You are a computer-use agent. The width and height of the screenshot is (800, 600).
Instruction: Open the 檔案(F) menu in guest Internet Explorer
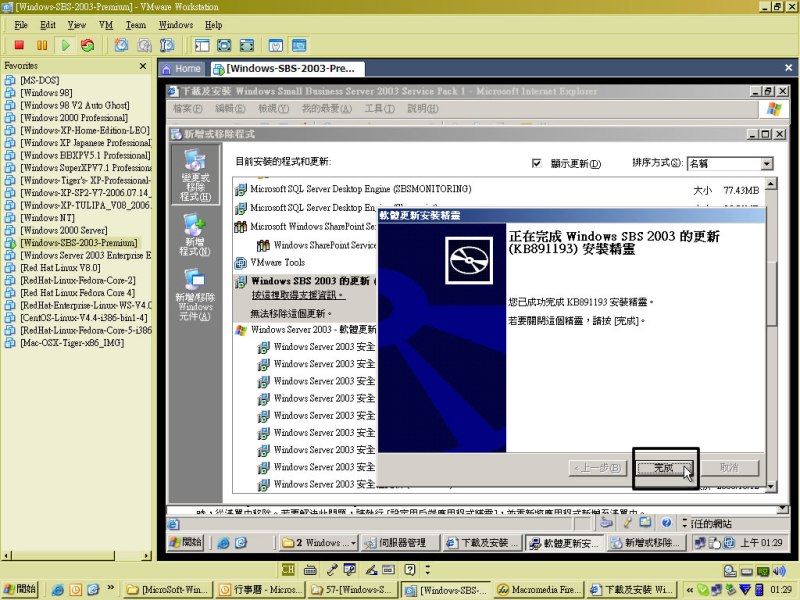(x=188, y=109)
